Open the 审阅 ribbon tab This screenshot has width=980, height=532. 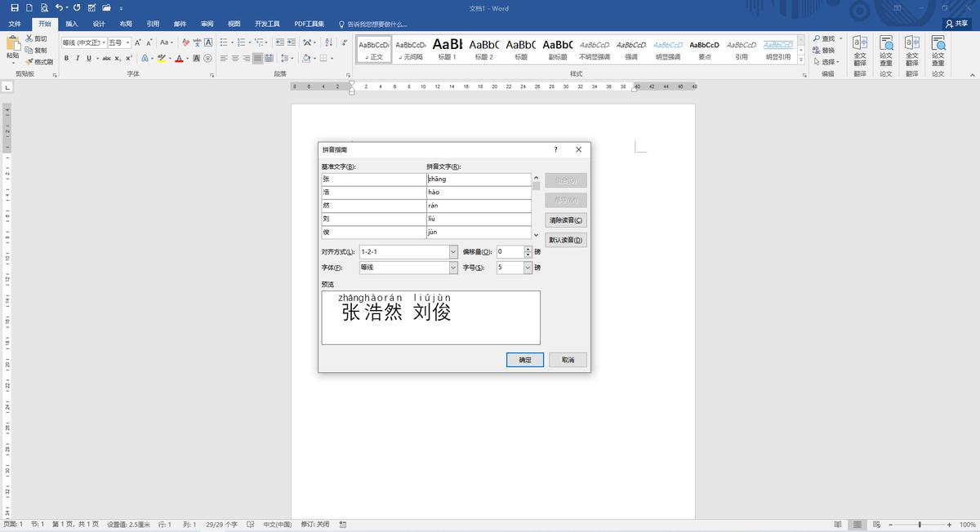coord(207,24)
